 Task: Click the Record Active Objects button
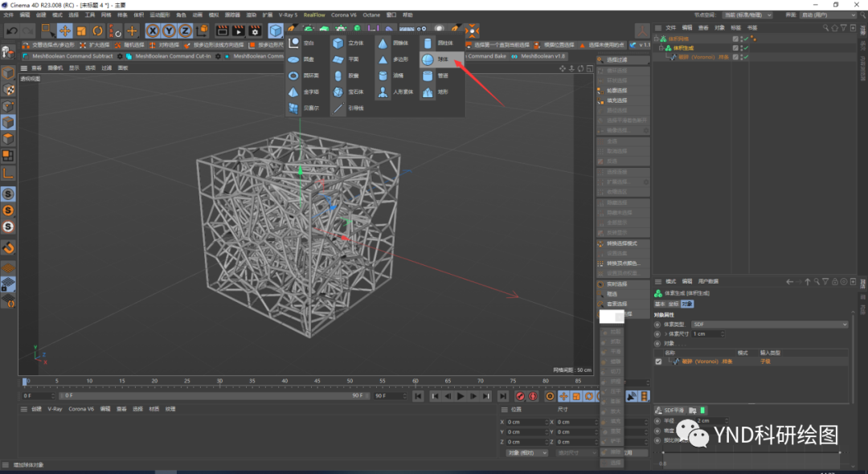tap(520, 396)
